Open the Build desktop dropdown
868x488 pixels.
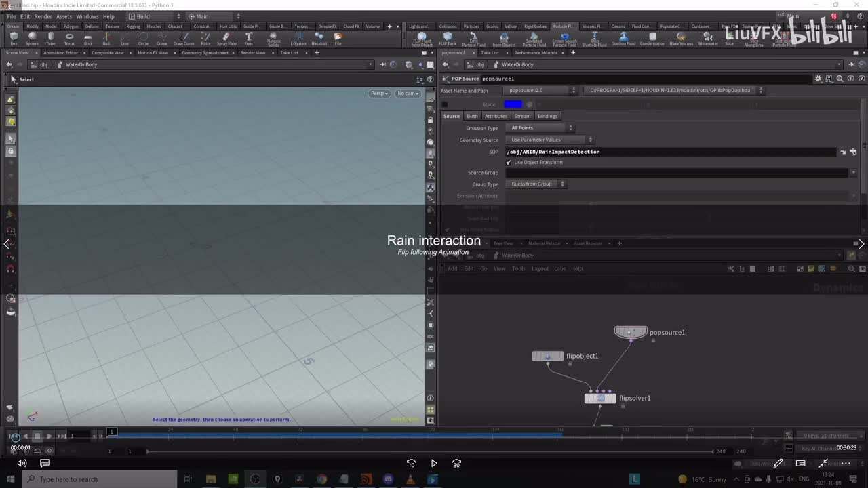click(x=154, y=16)
